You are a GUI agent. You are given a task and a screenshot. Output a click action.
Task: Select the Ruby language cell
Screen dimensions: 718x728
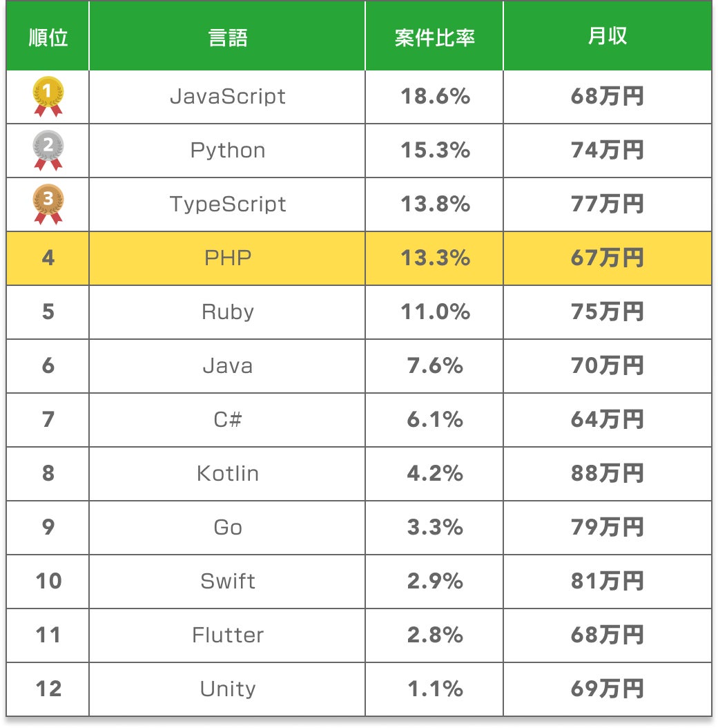point(227,312)
